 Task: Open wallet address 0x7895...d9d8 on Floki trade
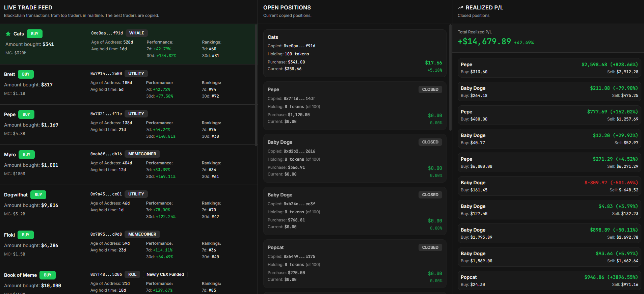[106, 234]
